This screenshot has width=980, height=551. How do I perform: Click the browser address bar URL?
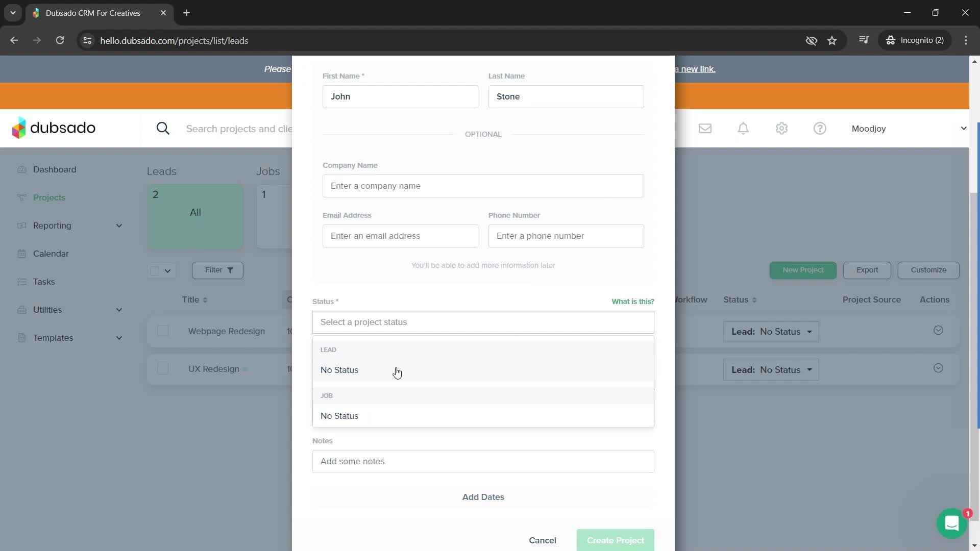point(174,40)
